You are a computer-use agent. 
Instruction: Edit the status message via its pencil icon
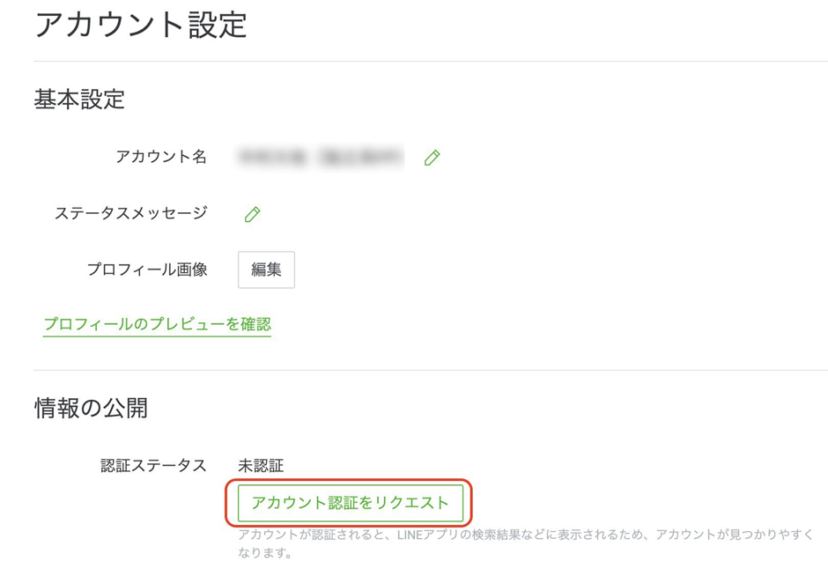(253, 214)
